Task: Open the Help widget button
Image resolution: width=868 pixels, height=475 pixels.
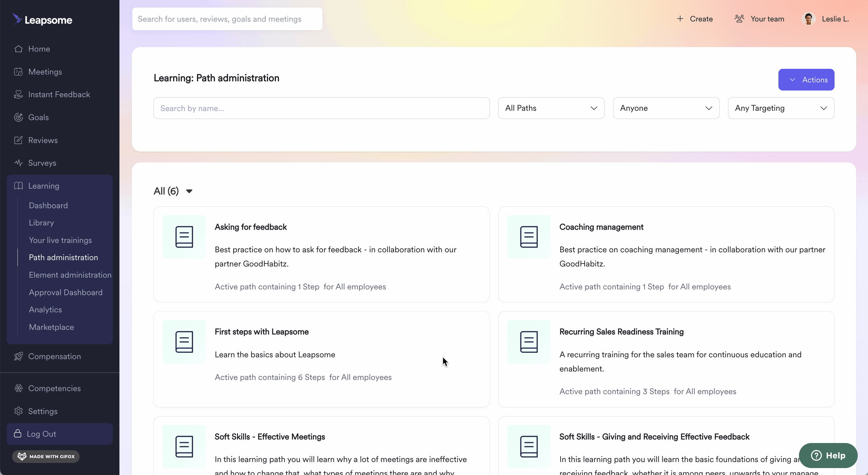Action: point(828,455)
